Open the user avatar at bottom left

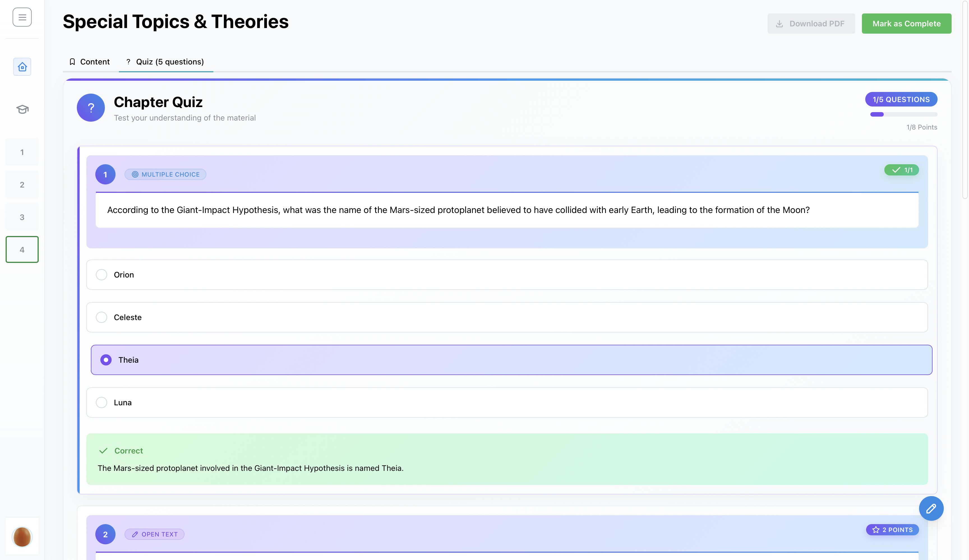tap(22, 536)
